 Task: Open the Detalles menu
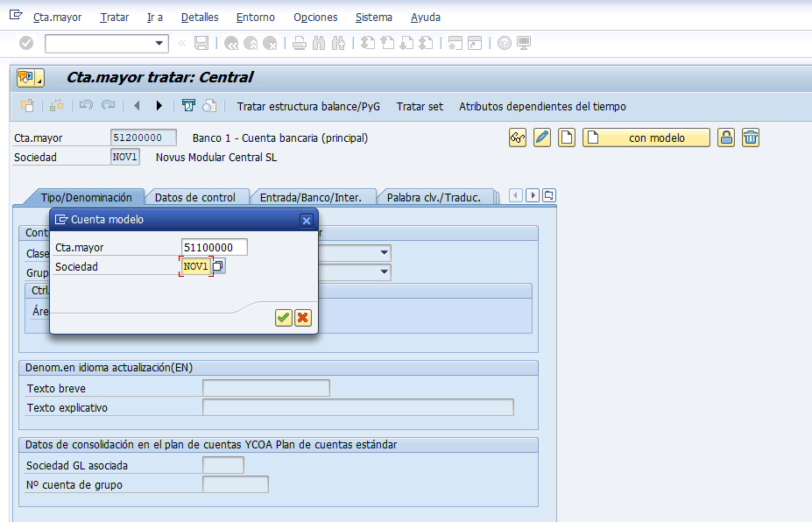(200, 18)
